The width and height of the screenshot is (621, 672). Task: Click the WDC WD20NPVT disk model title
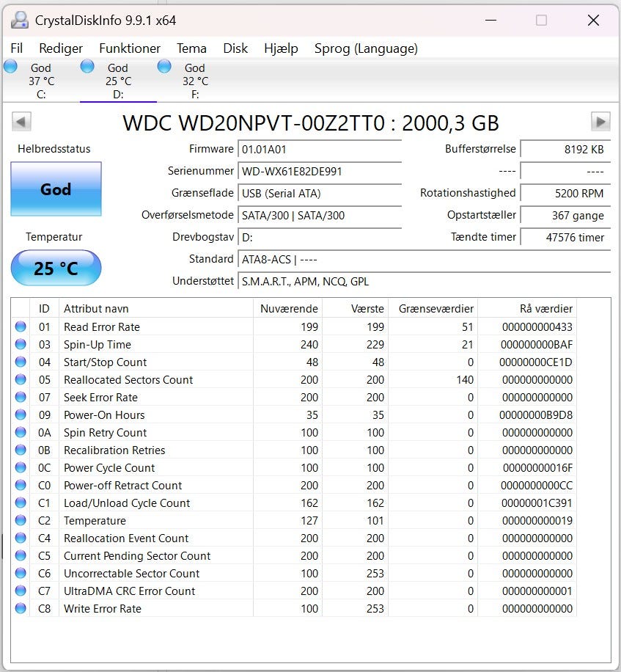pyautogui.click(x=311, y=123)
